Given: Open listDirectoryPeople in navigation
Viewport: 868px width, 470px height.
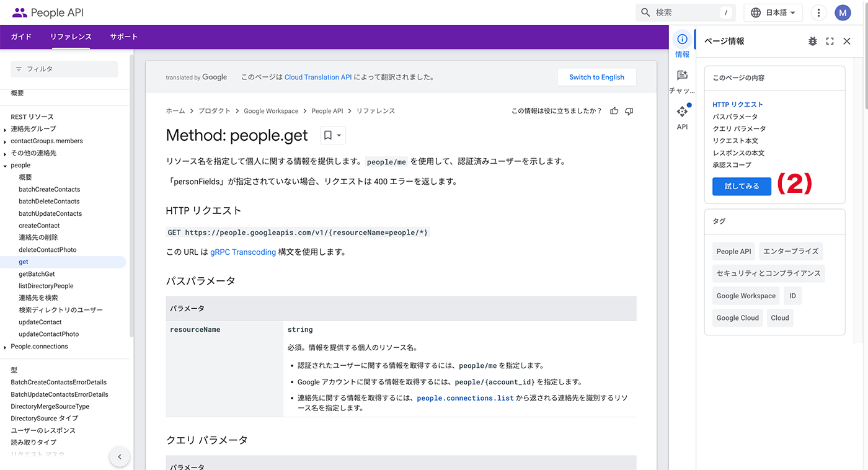Looking at the screenshot, I should click(46, 286).
